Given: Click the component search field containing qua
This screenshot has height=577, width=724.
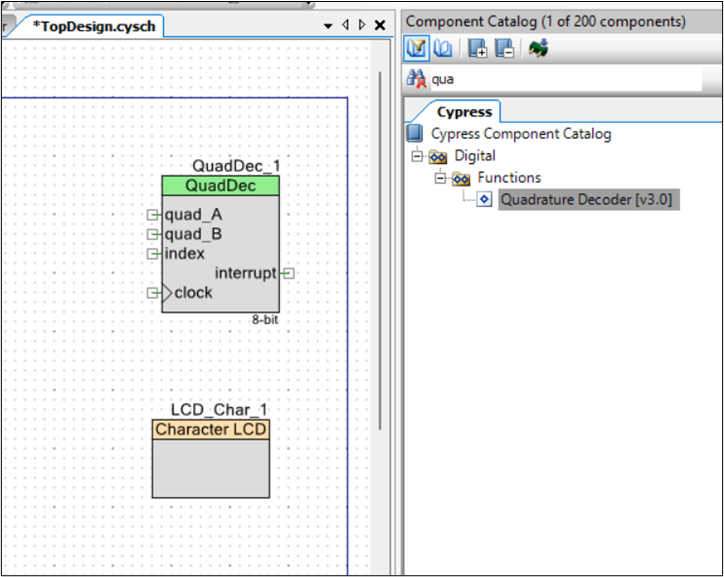Looking at the screenshot, I should click(x=566, y=79).
